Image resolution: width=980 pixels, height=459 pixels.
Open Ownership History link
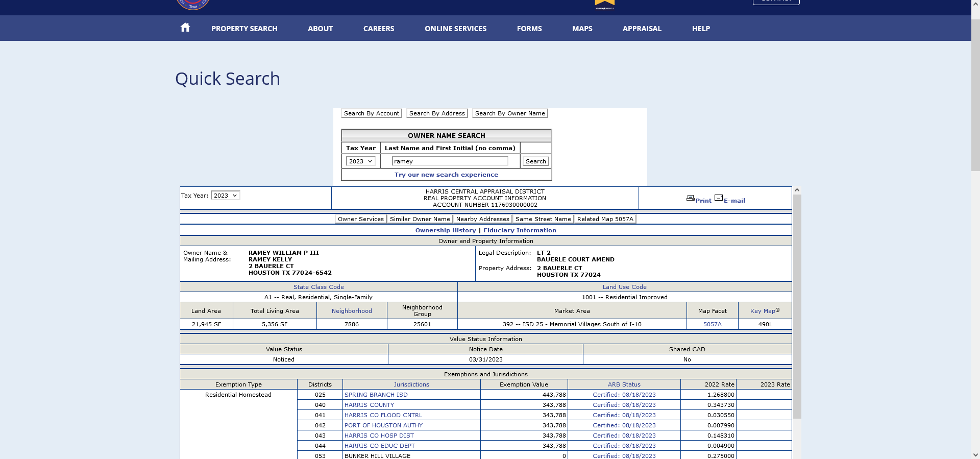pos(446,230)
